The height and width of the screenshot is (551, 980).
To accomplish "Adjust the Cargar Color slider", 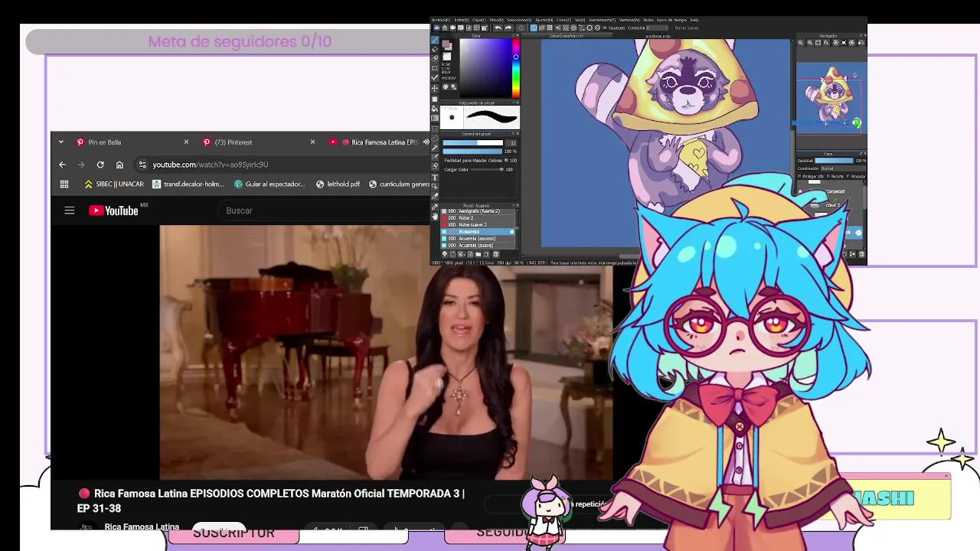I will tap(486, 169).
